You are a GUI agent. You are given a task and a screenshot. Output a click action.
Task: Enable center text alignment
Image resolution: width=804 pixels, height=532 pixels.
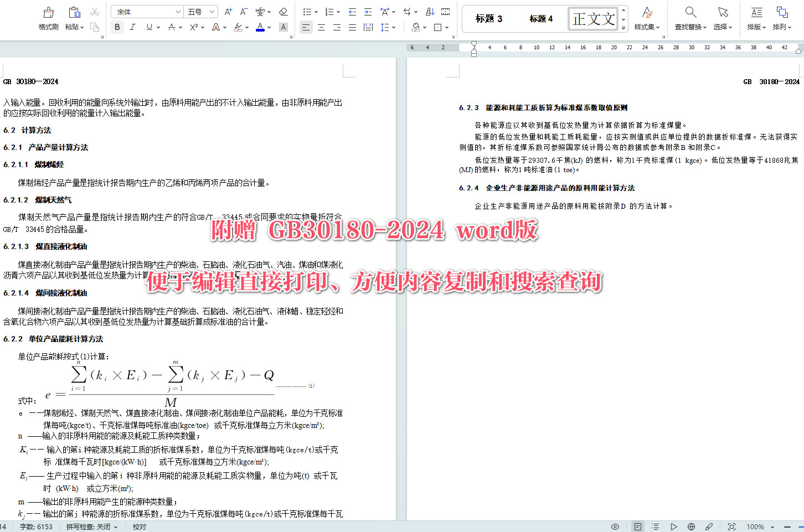(321, 27)
